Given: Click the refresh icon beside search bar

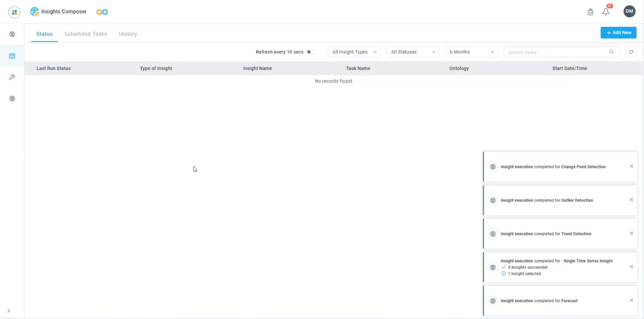Looking at the screenshot, I should [x=631, y=52].
